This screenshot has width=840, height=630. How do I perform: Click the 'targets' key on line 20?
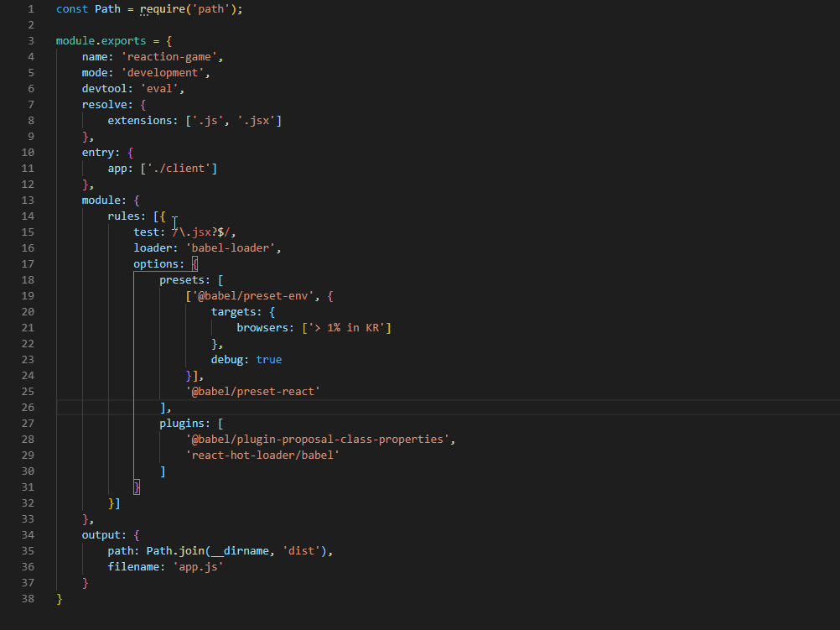coord(234,311)
